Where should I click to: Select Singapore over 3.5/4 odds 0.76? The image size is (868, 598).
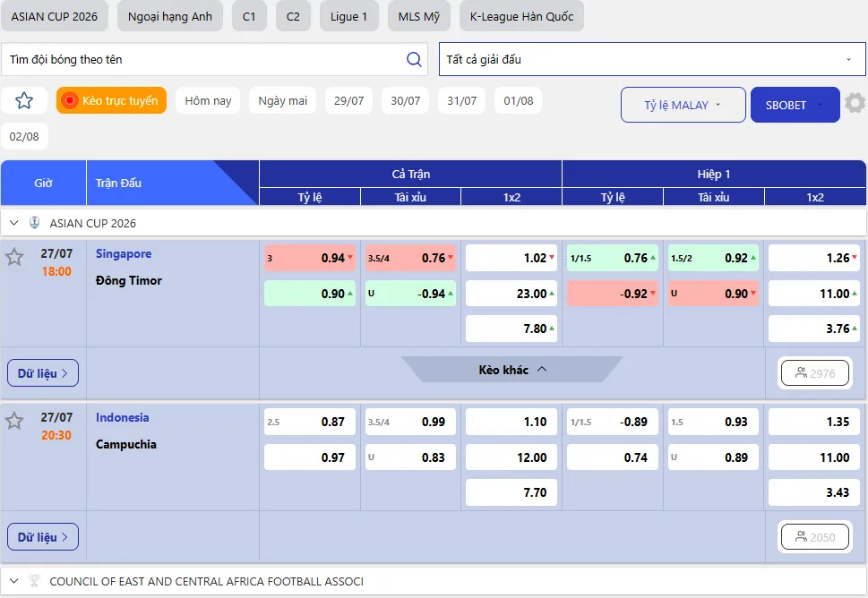pos(410,258)
